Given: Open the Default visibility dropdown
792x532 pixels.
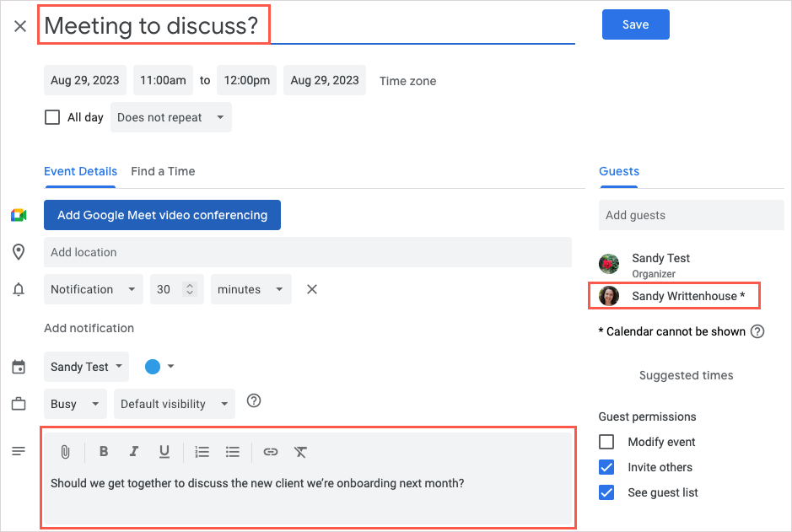Looking at the screenshot, I should tap(175, 404).
